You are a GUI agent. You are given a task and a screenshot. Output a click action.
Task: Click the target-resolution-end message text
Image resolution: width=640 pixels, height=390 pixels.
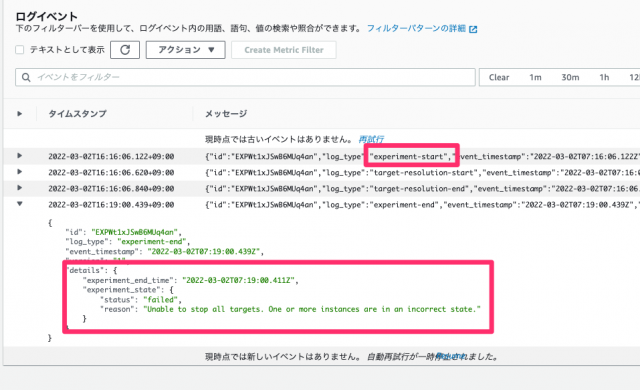pos(422,188)
